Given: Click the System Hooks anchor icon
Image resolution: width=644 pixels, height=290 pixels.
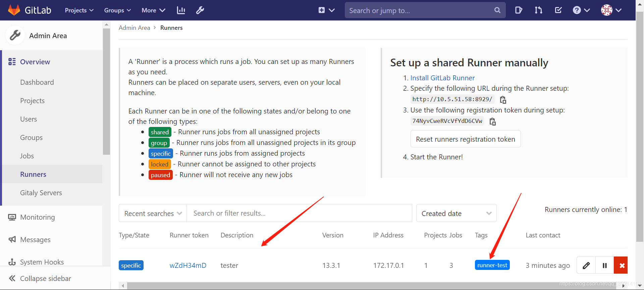Looking at the screenshot, I should pos(12,262).
